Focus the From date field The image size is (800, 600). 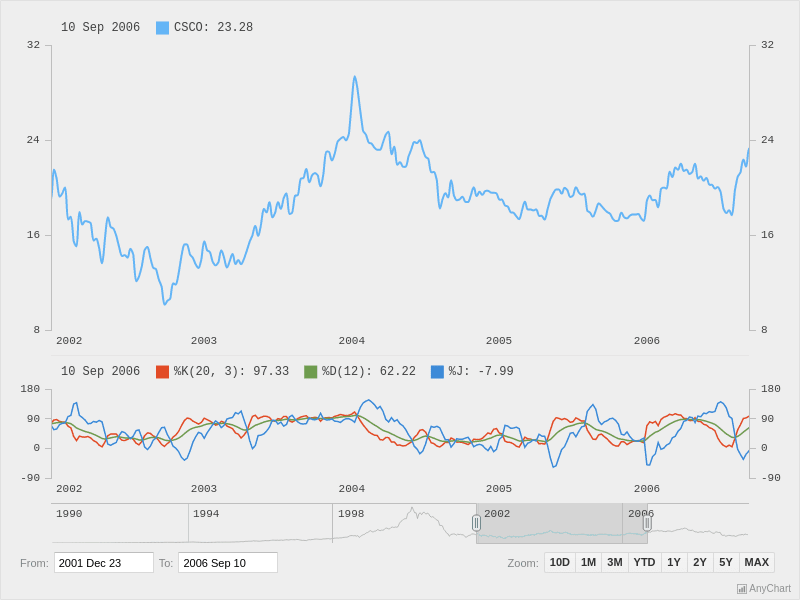point(104,563)
